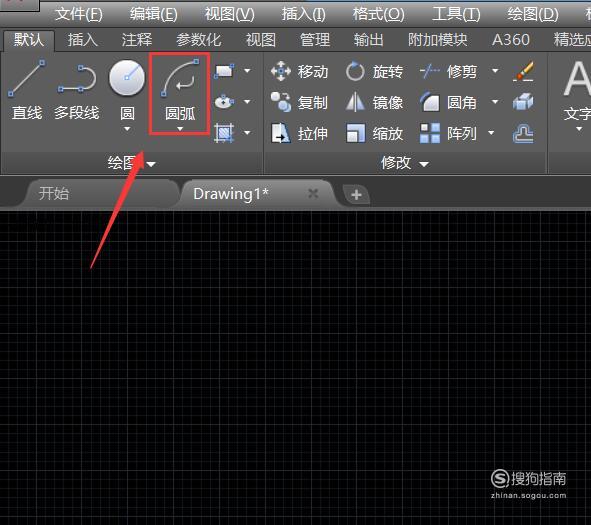Switch to the View (视图) ribbon tab
The height and width of the screenshot is (525, 591).
261,40
